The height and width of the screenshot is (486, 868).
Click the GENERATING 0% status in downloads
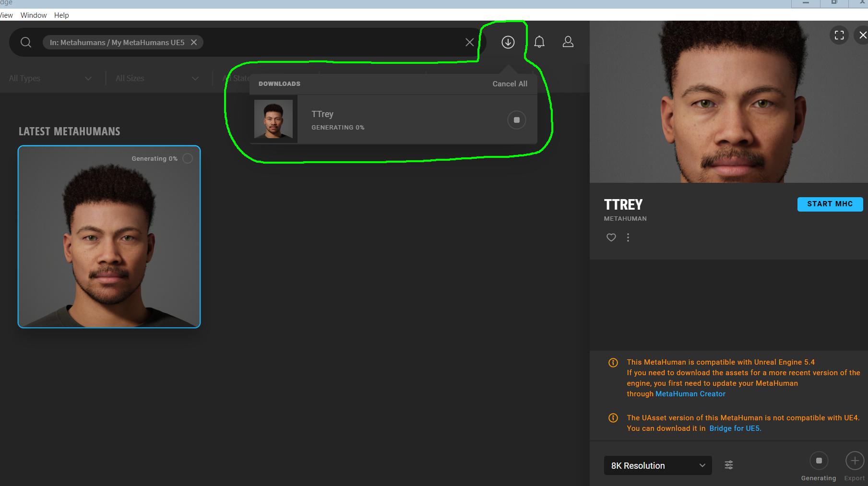[338, 128]
